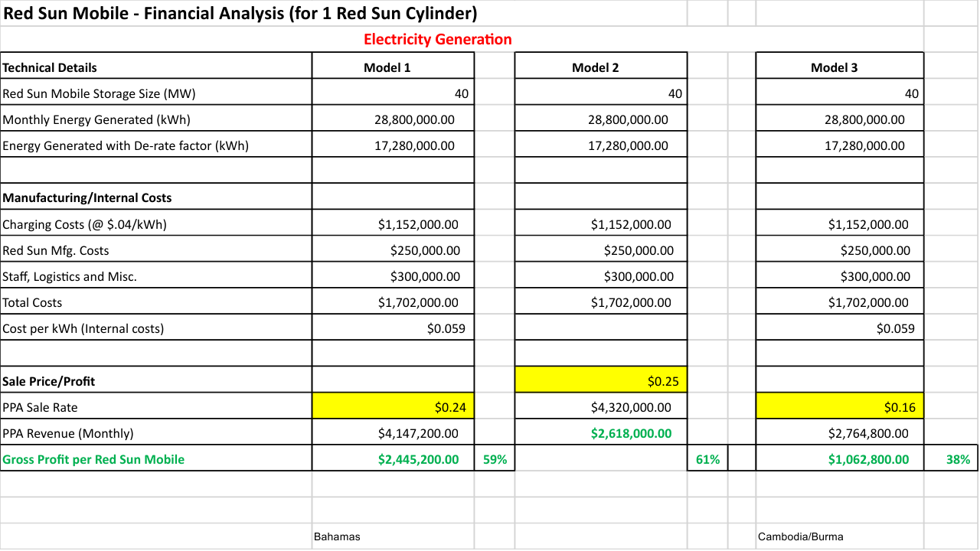Click the Bahamas label cell
This screenshot has height=551, width=980.
click(394, 536)
